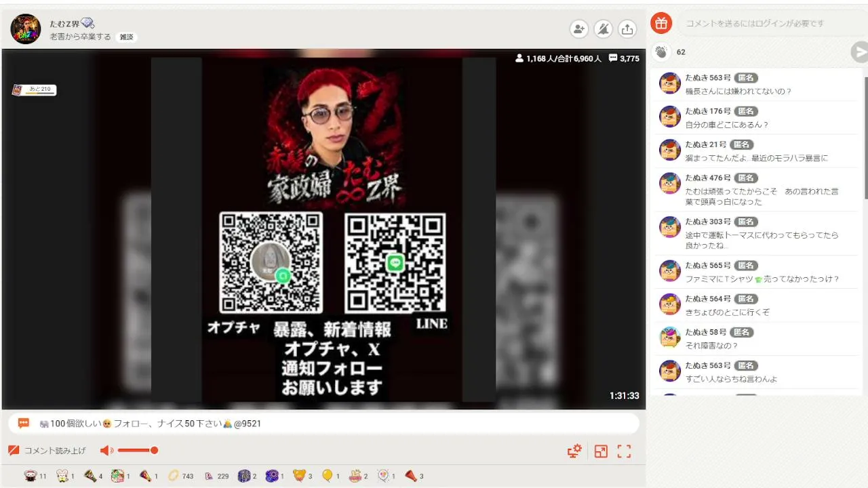The width and height of the screenshot is (868, 488).
Task: Choose the red megaphone gift with count 3
Action: coord(414,476)
